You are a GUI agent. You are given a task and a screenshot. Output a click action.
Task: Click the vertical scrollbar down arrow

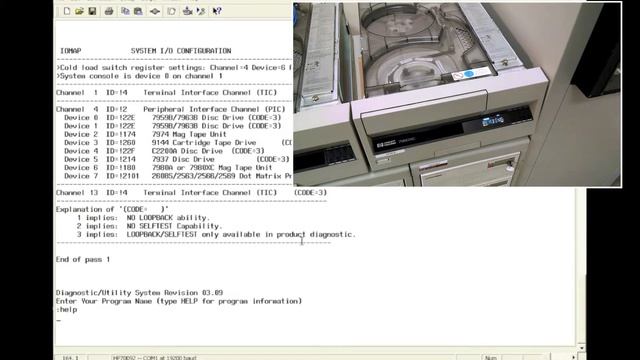tap(581, 348)
